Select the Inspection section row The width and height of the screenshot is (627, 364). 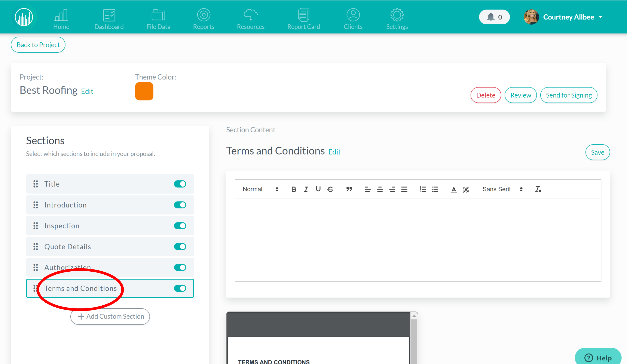click(110, 226)
